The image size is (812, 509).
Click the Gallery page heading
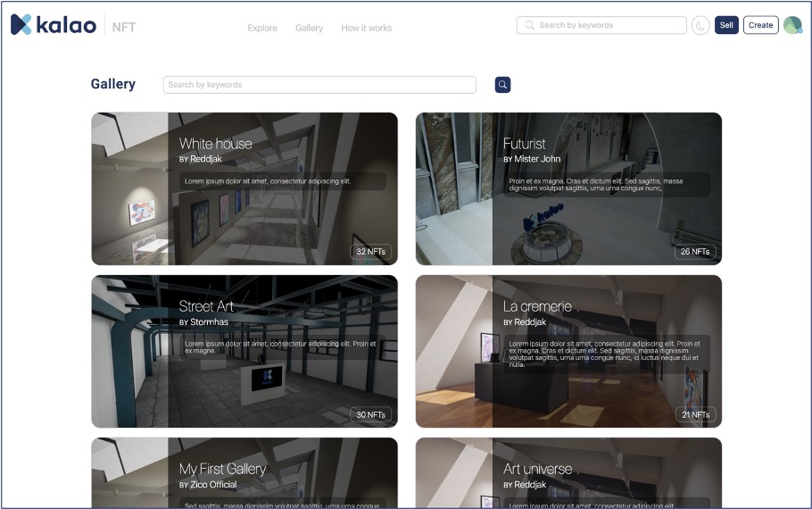pos(113,84)
